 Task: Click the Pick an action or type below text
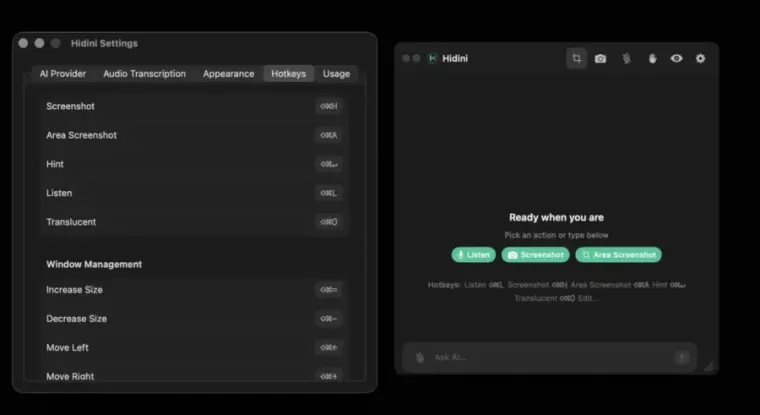[556, 235]
